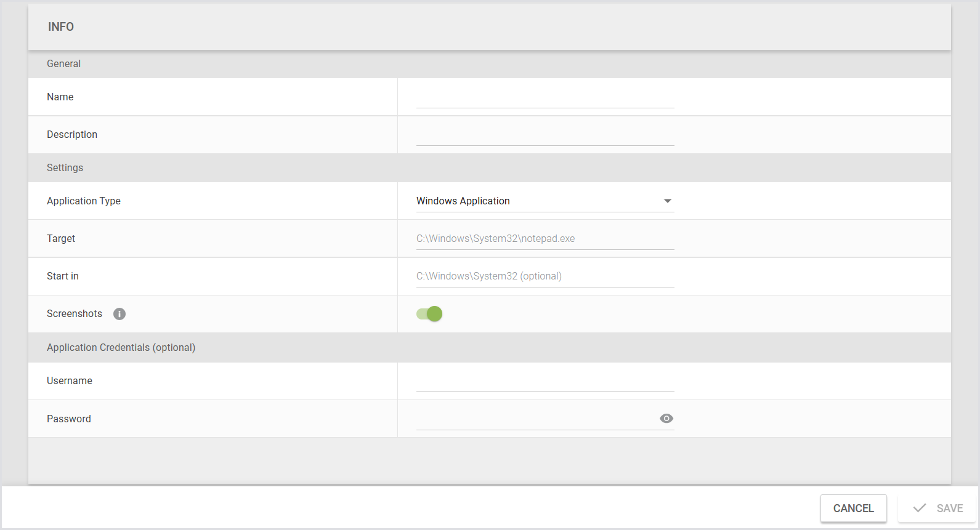Select the Start in input field
Screen dimensions: 980x530
[545, 276]
